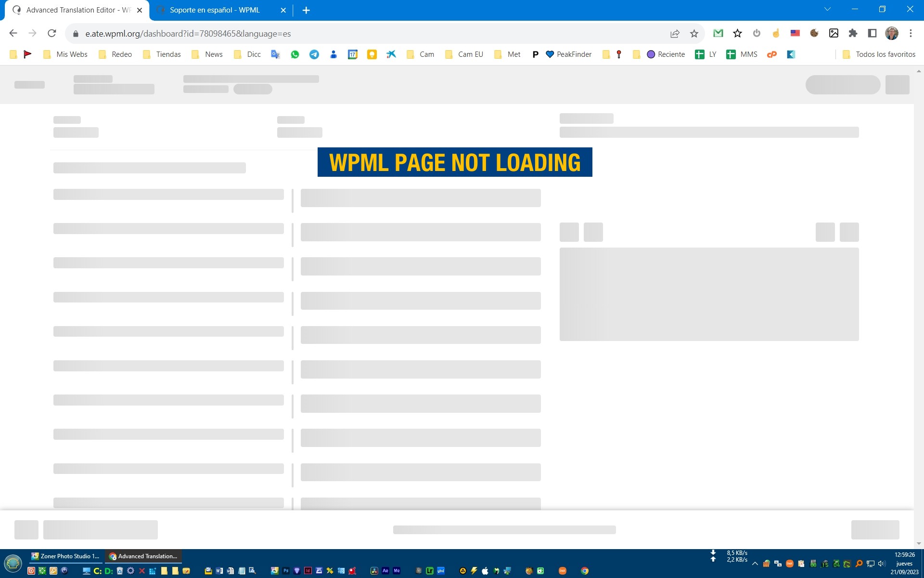The width and height of the screenshot is (924, 578).
Task: Open the taskbar clock and date
Action: click(904, 564)
